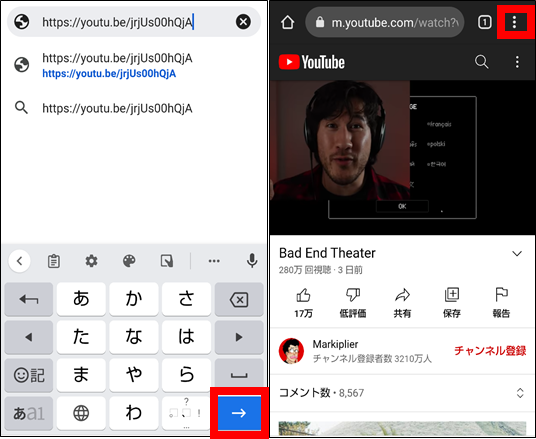The width and height of the screenshot is (536, 439).
Task: Tap the blue go arrow enter key
Action: tap(239, 413)
